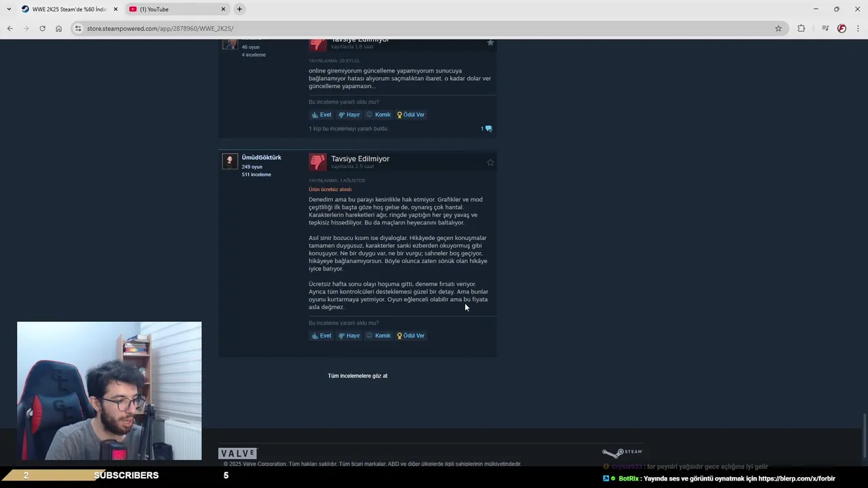Open the browser three-dot menu
The image size is (868, 488).
point(859,28)
